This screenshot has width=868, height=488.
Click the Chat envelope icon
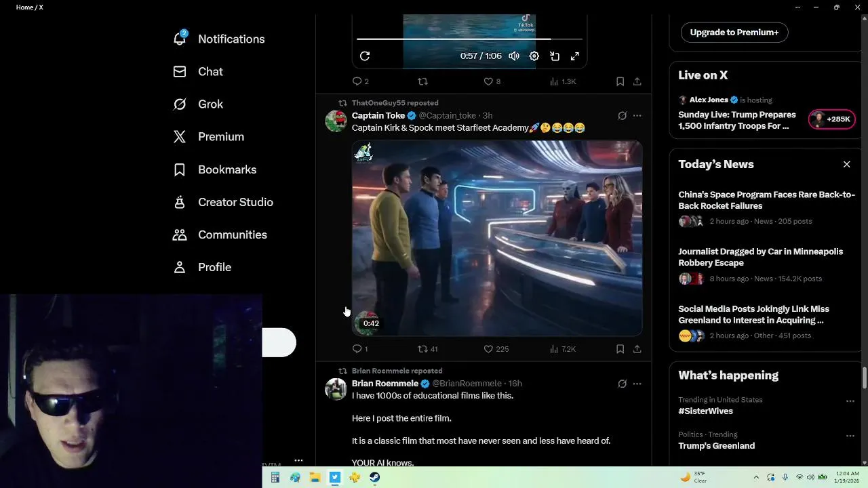pos(180,71)
